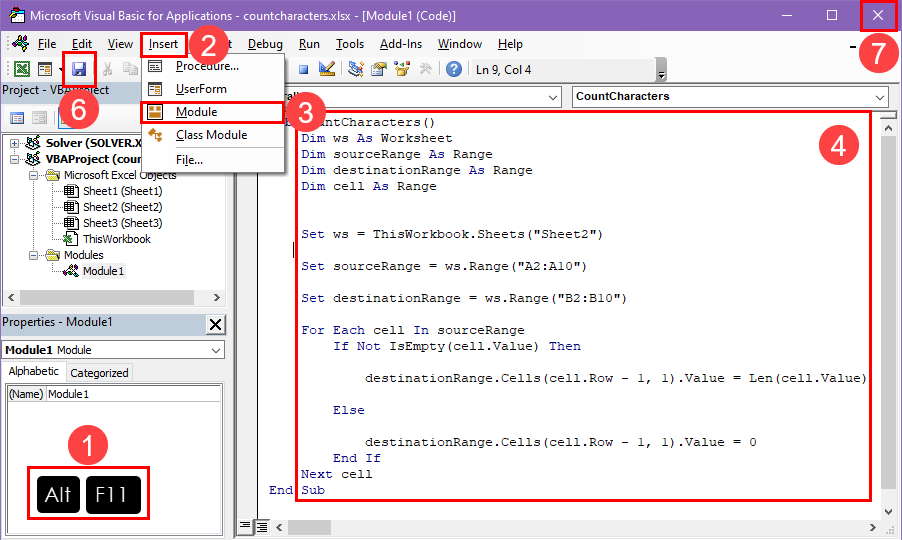Image resolution: width=902 pixels, height=540 pixels.
Task: Switch to the Categorized properties tab
Action: pyautogui.click(x=99, y=373)
